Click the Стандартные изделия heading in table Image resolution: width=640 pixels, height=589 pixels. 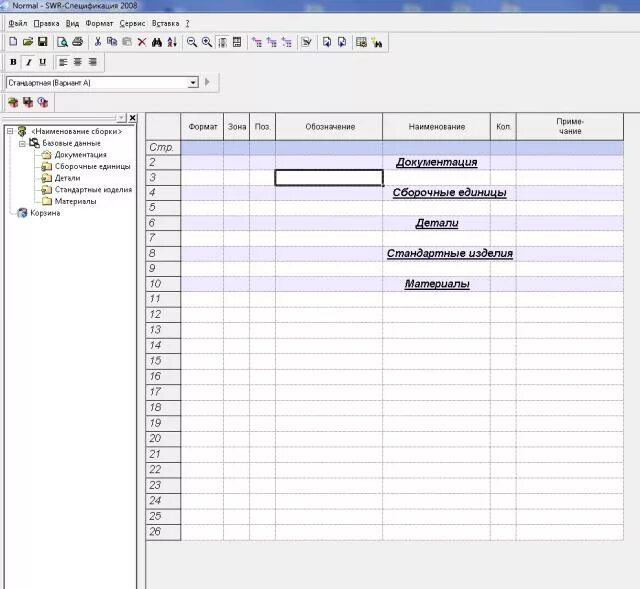[x=449, y=253]
